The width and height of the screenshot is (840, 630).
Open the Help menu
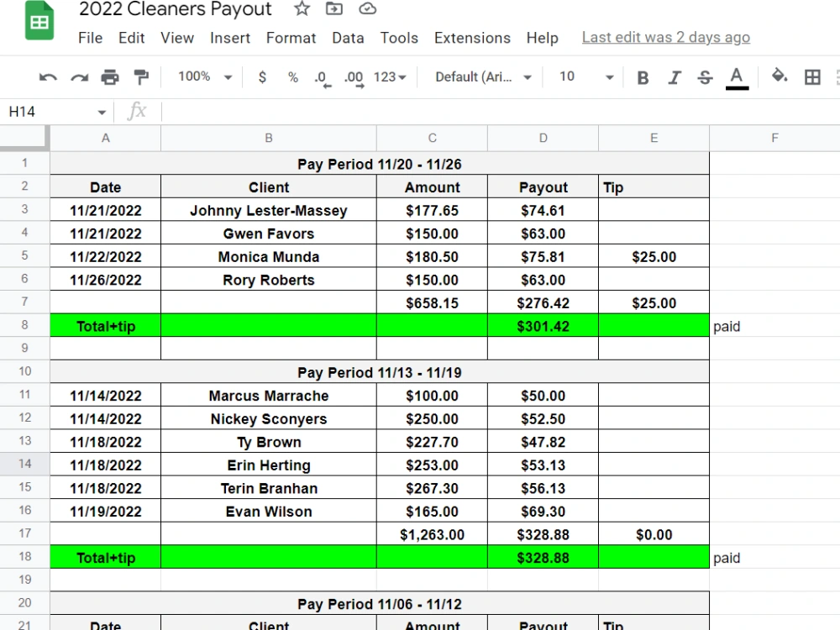point(542,38)
